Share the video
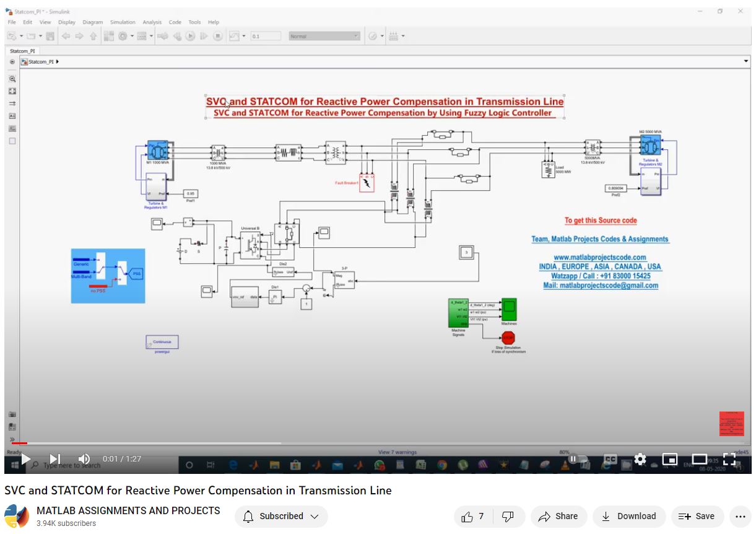The image size is (756, 534). 558,516
